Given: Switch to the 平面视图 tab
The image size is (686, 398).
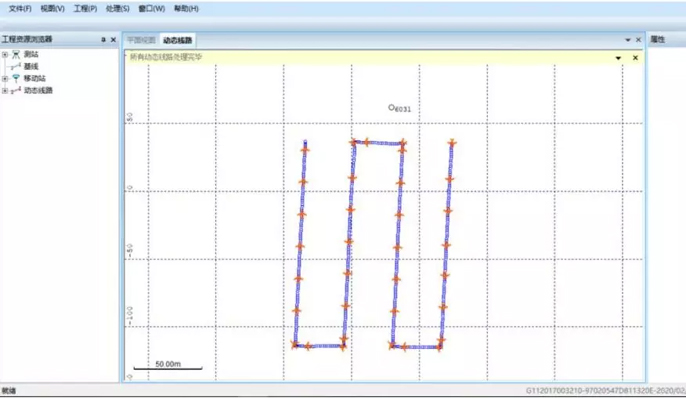Looking at the screenshot, I should (141, 40).
